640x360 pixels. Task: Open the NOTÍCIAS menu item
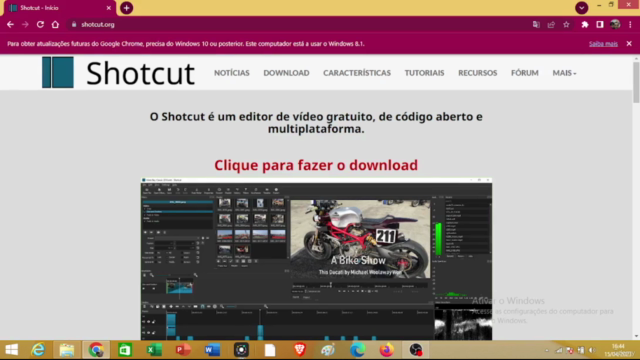(x=231, y=73)
